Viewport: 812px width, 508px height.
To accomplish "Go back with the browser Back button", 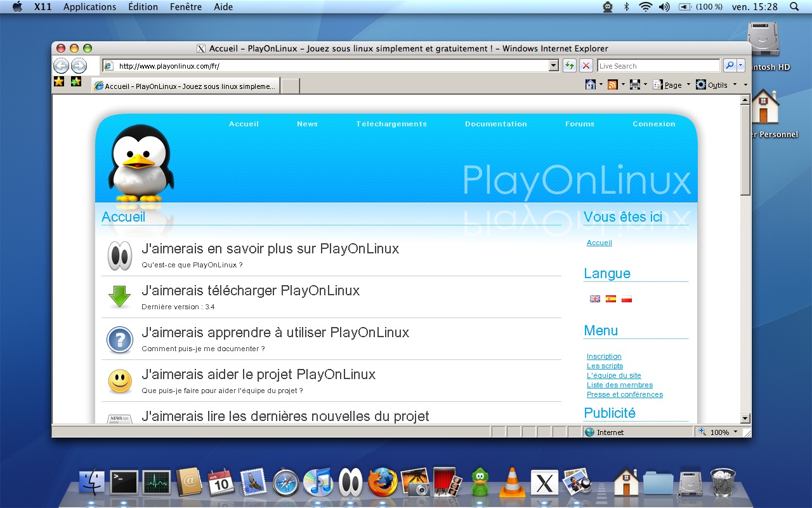I will pyautogui.click(x=61, y=65).
